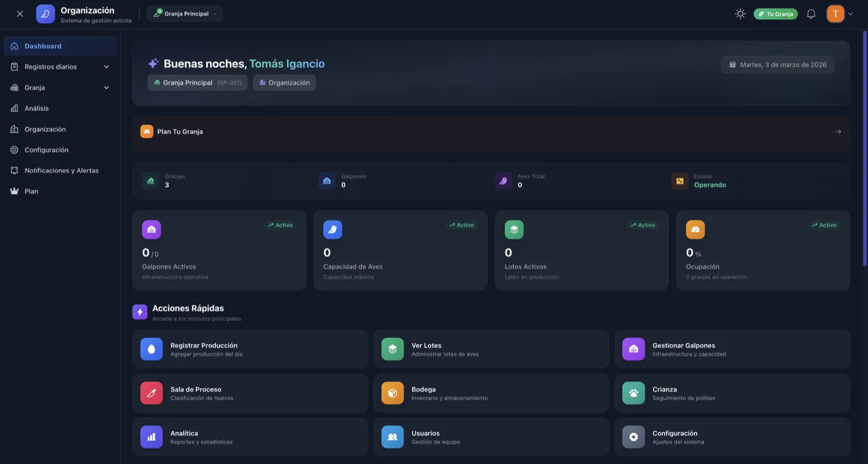The image size is (868, 464).
Task: Click the Operando status text
Action: point(710,185)
